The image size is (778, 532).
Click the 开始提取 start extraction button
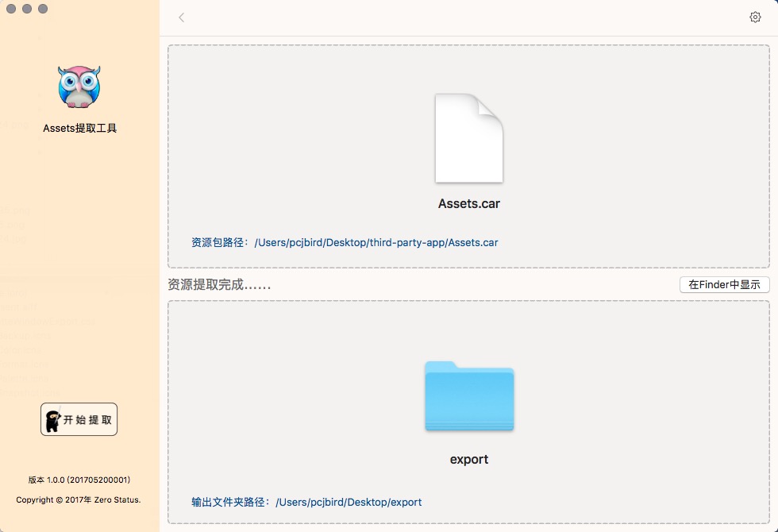(79, 419)
